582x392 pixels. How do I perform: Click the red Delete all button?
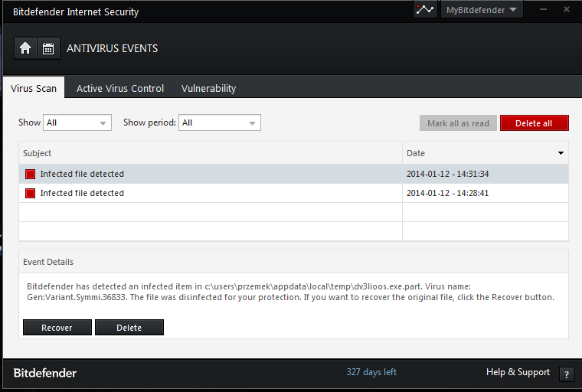coord(534,123)
